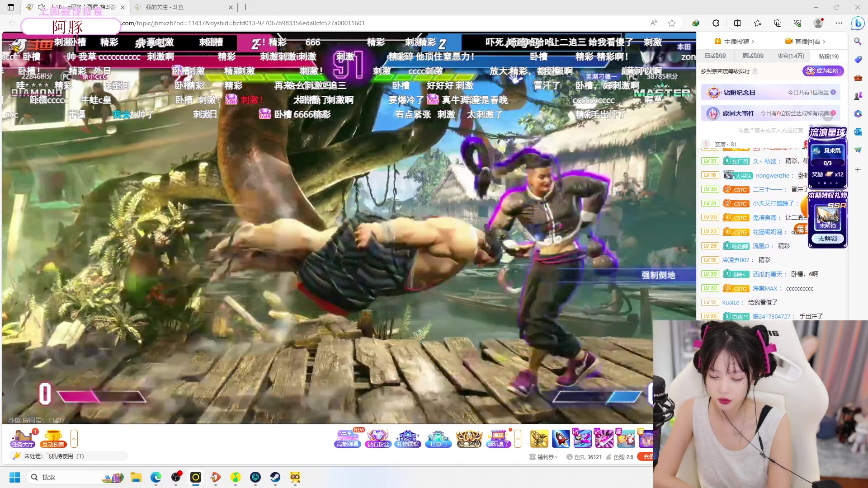Open Windows Start menu
The image size is (868, 488).
coord(15,477)
